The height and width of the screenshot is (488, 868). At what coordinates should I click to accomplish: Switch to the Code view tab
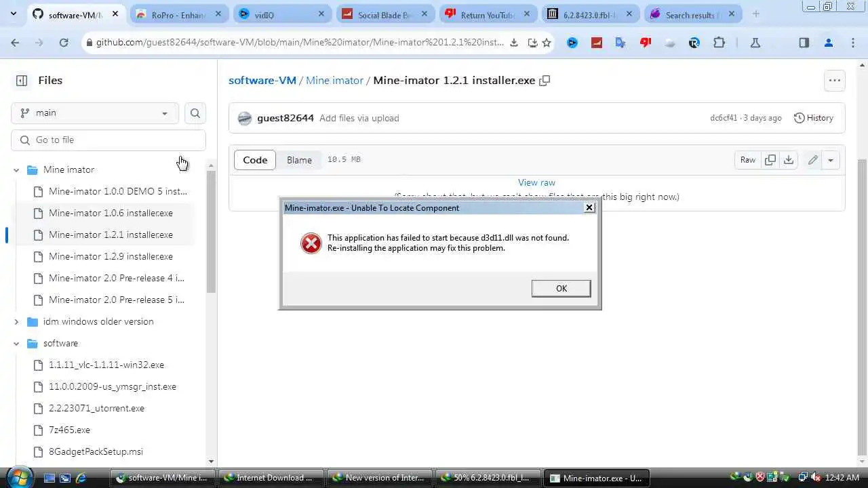[x=255, y=160]
